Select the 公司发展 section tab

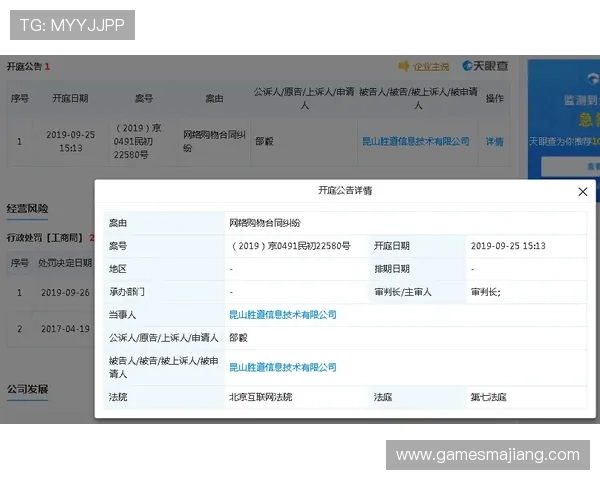pyautogui.click(x=27, y=389)
